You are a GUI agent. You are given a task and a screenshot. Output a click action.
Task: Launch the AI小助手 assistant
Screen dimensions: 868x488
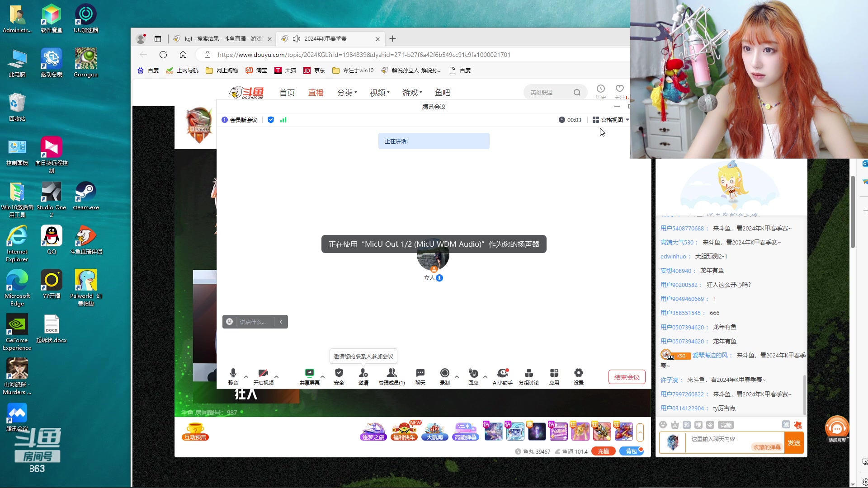click(503, 376)
